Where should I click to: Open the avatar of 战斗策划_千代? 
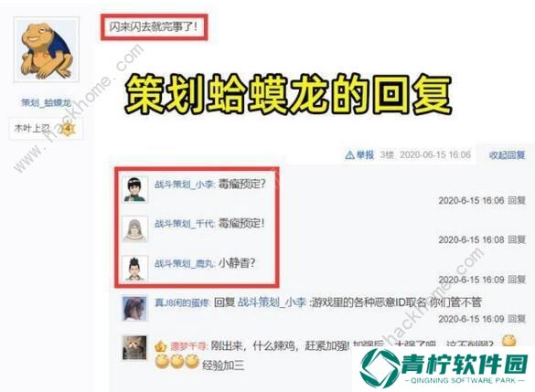tap(135, 229)
